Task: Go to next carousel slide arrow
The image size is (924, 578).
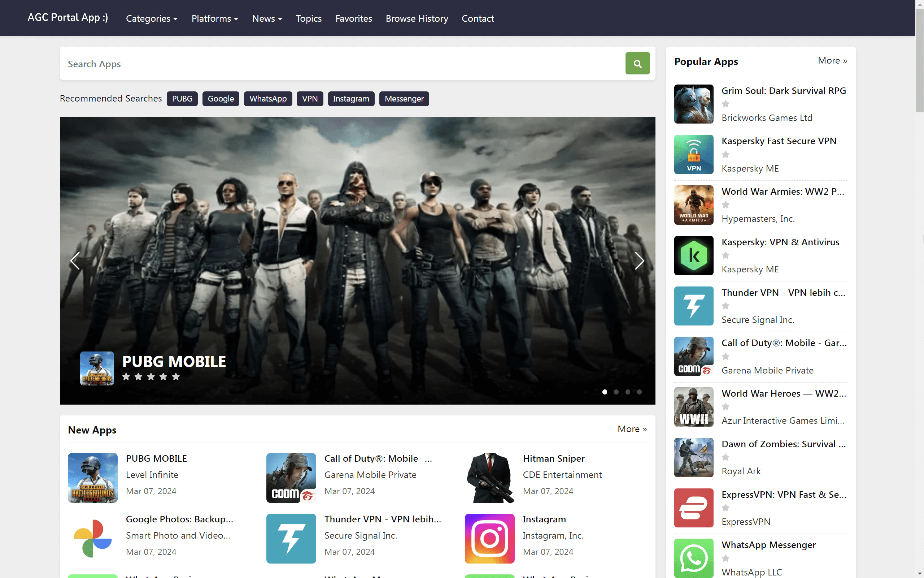Action: point(640,261)
